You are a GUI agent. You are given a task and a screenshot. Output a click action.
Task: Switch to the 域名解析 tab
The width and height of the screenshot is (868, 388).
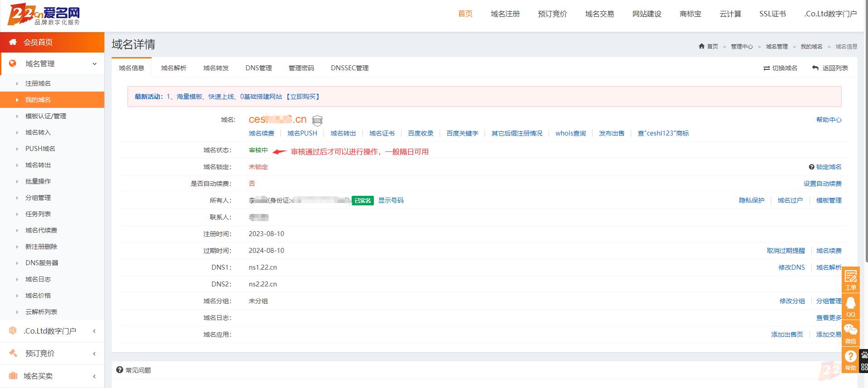(173, 68)
